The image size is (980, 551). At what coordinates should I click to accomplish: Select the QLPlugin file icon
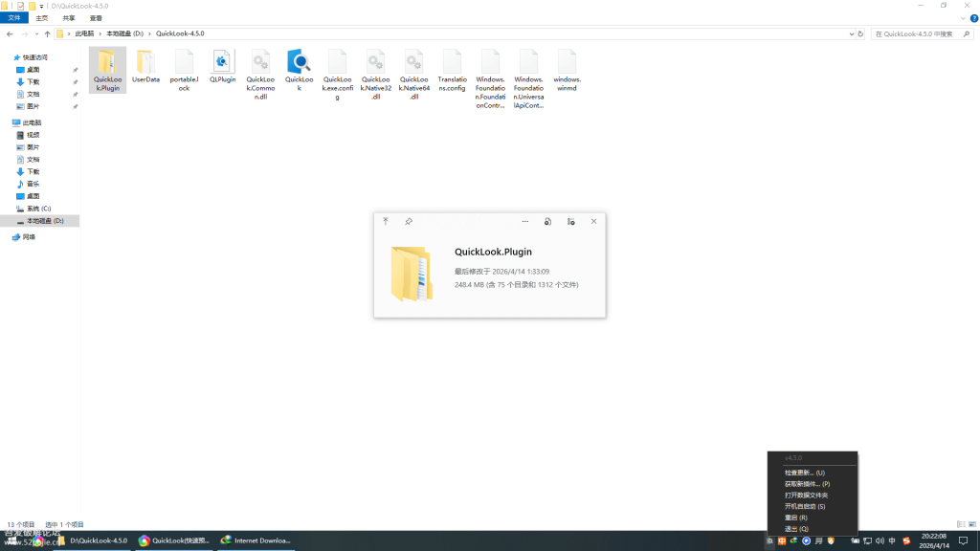tap(222, 62)
